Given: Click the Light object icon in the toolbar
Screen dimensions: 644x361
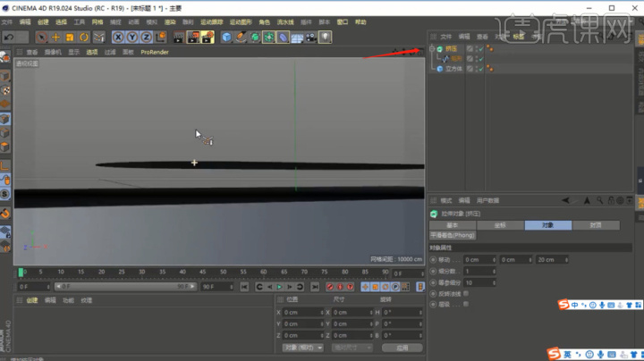Looking at the screenshot, I should click(x=325, y=38).
